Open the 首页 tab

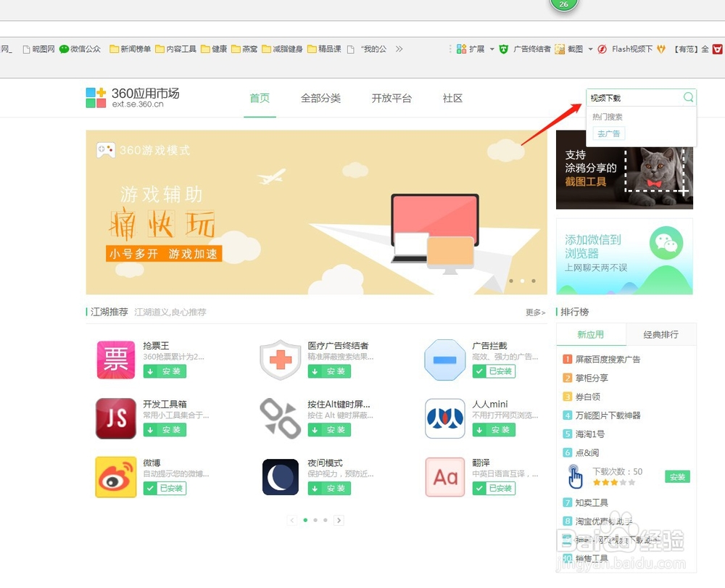[260, 98]
